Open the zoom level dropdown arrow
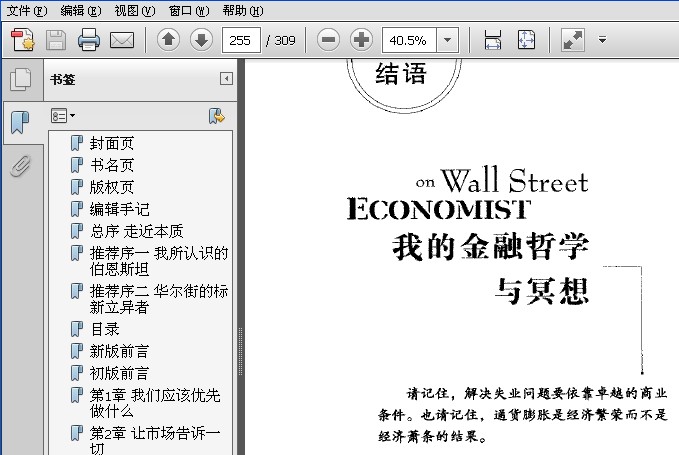The width and height of the screenshot is (679, 455). click(447, 40)
